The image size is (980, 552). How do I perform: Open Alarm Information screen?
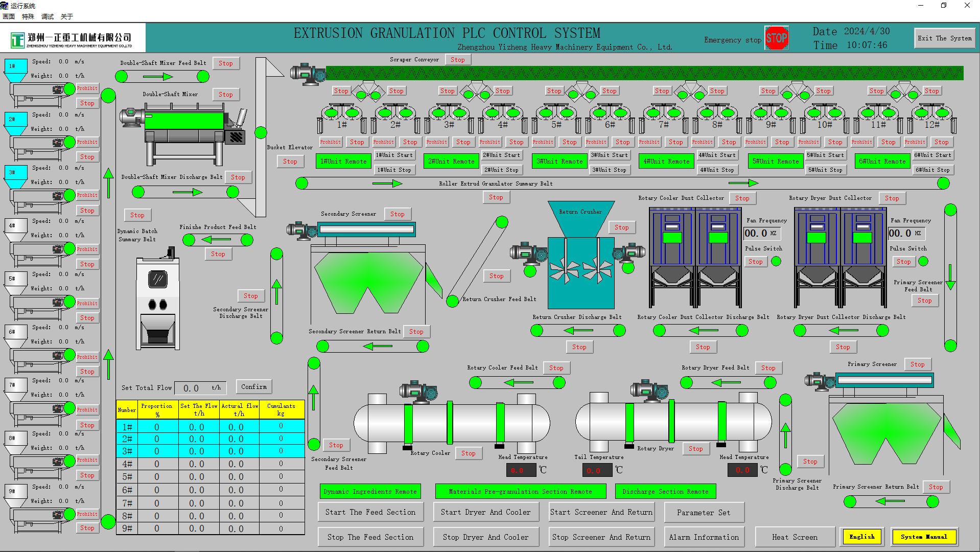pyautogui.click(x=704, y=537)
